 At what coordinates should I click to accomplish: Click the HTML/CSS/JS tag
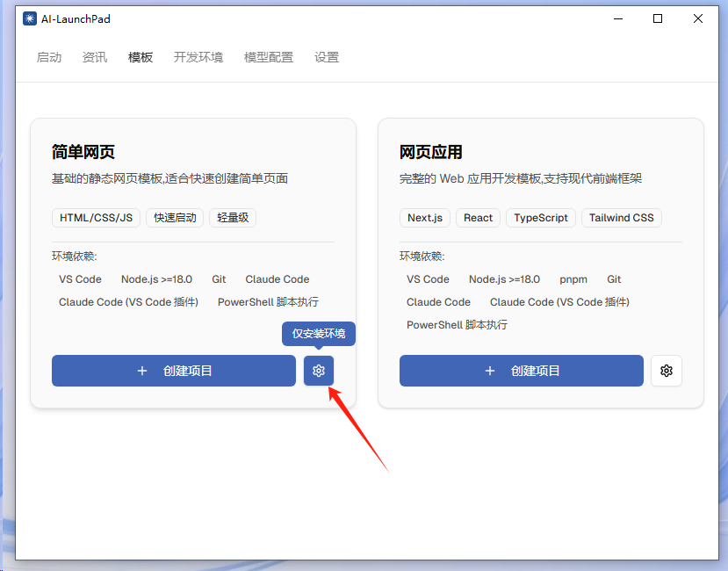click(x=96, y=218)
